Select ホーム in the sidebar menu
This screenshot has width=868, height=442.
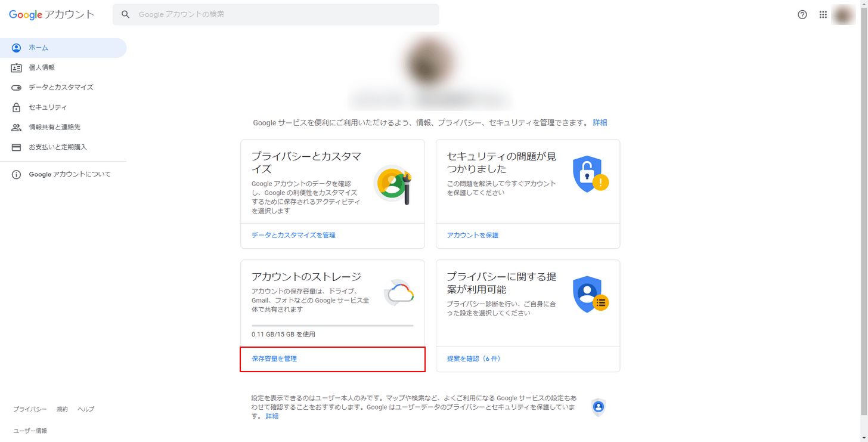click(39, 48)
